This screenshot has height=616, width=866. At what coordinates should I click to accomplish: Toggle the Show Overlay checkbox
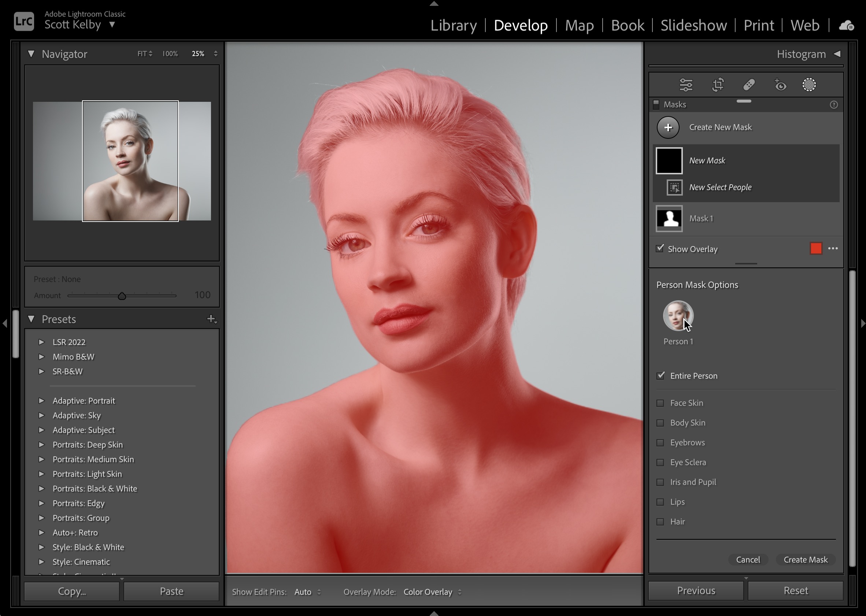click(660, 249)
